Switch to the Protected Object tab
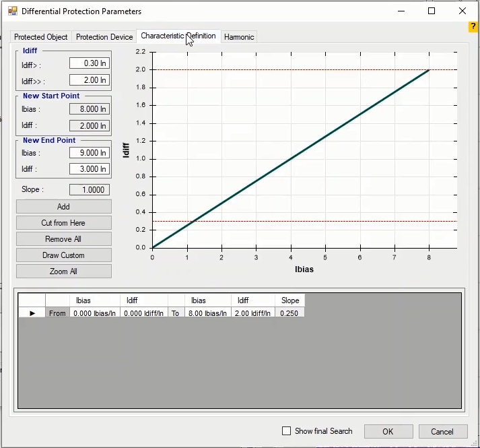 (x=40, y=37)
